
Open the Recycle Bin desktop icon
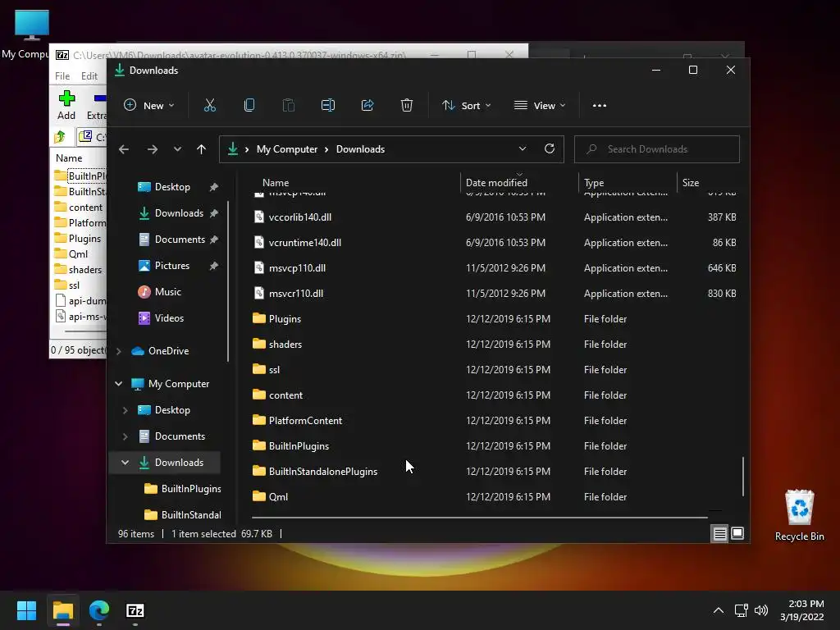[799, 515]
